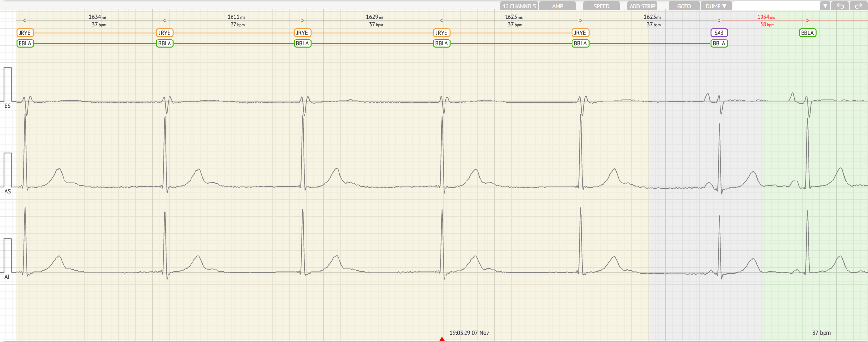Click the BBLA label under SA3
This screenshot has height=342, width=868.
point(719,43)
